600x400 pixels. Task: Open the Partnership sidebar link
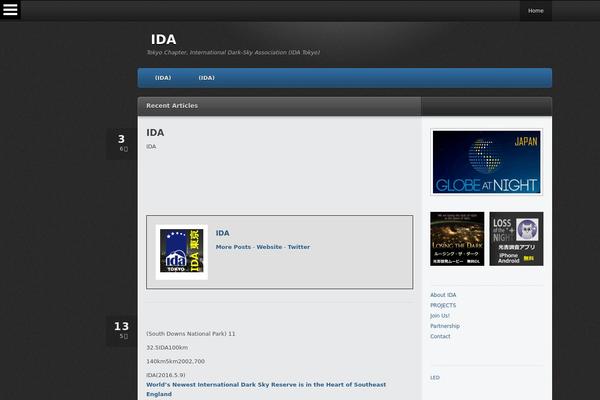point(445,326)
